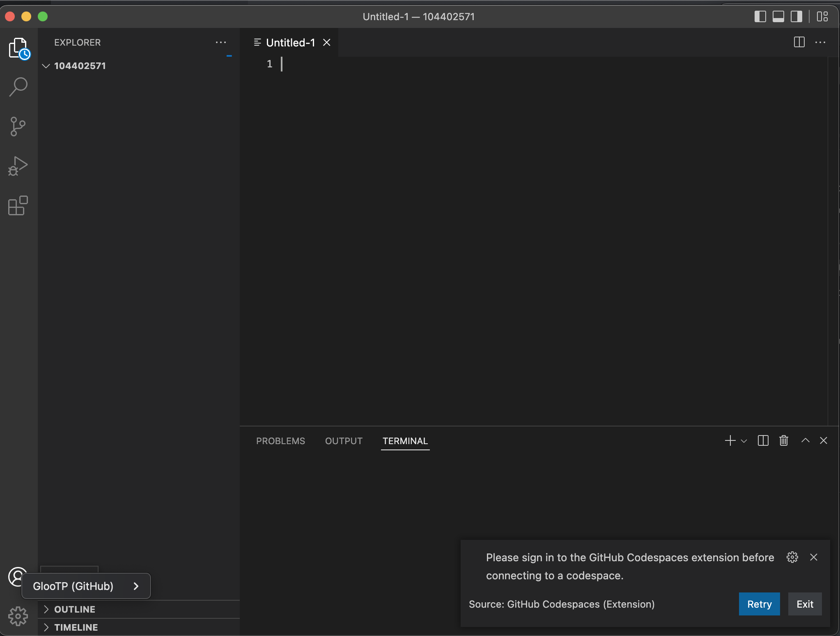Toggle the bottom panel visibility

778,16
